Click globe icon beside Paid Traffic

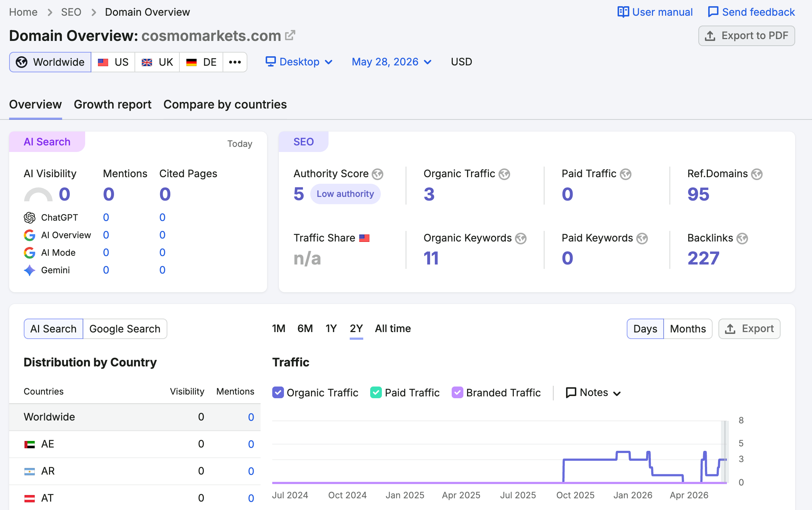[626, 174]
